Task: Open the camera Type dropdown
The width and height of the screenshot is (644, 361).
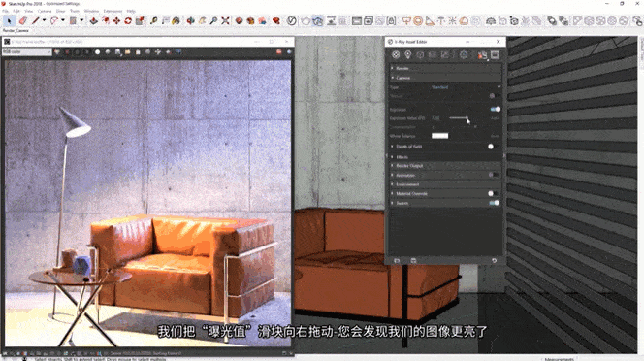Action: [466, 87]
